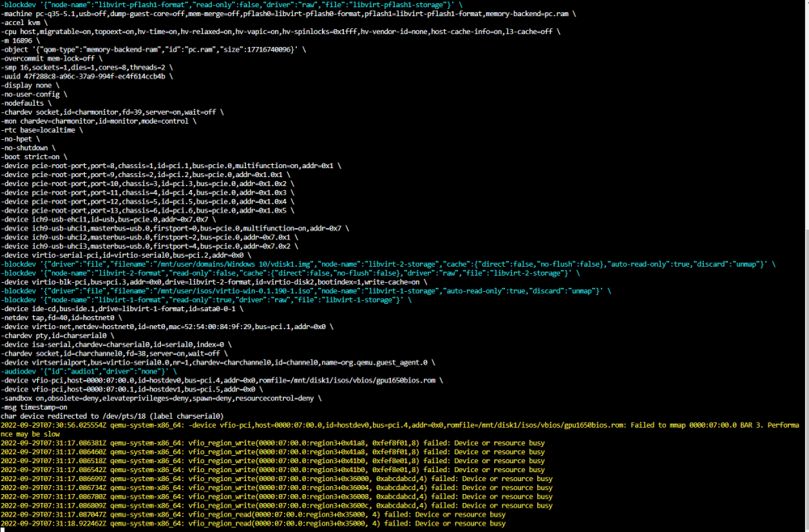Click the '-no-hpet' line
Screen dimensions: 809x532
click(x=21, y=139)
